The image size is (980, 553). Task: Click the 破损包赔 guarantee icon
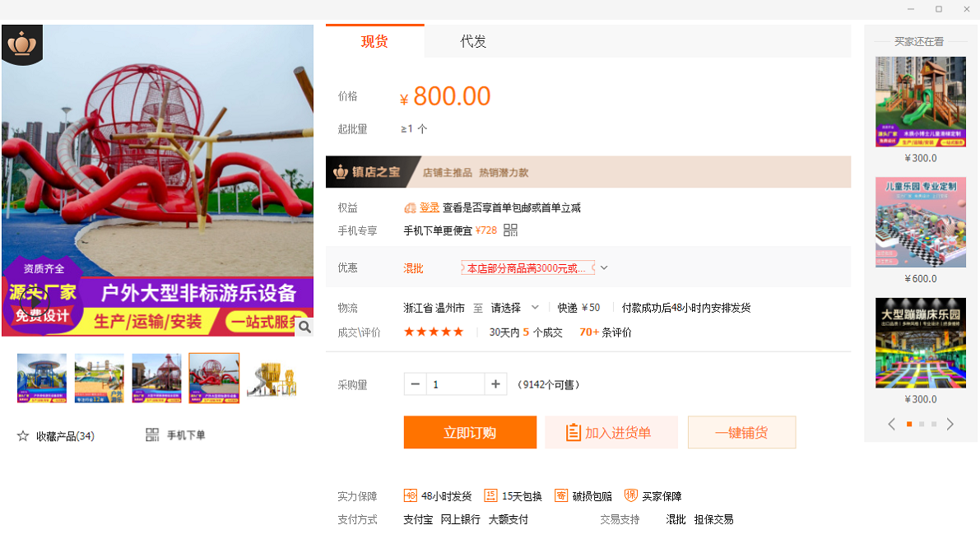click(561, 495)
